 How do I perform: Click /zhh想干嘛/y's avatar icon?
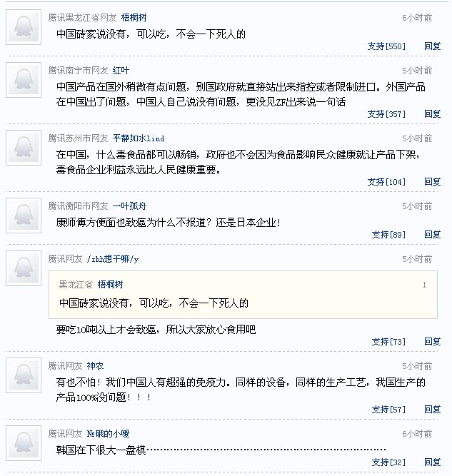tap(23, 268)
